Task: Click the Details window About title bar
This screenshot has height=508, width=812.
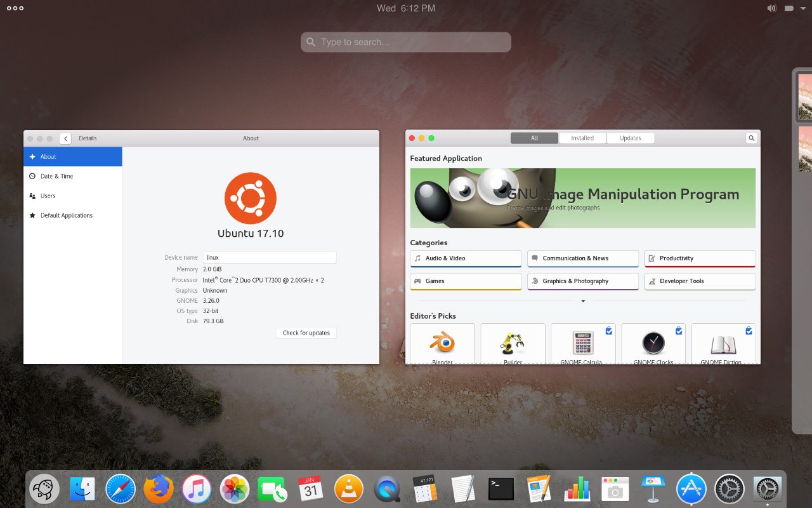Action: (251, 138)
